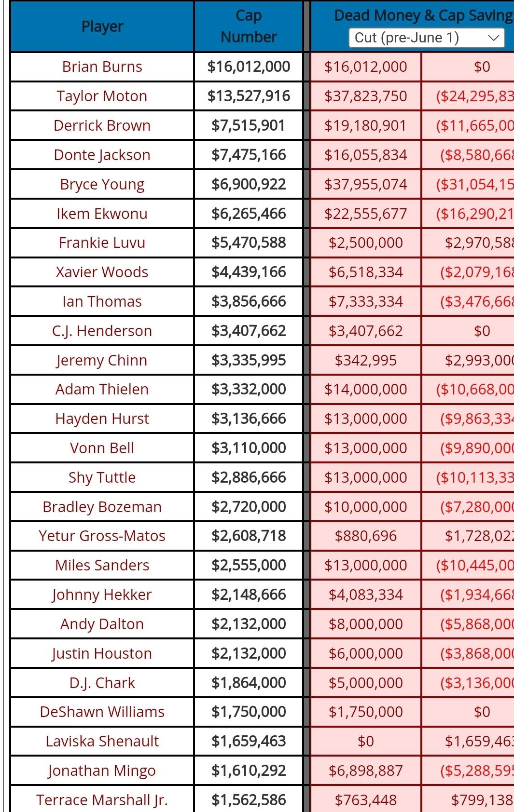Image resolution: width=514 pixels, height=812 pixels.
Task: Select Jeremy Chinn's name link
Action: pyautogui.click(x=102, y=360)
